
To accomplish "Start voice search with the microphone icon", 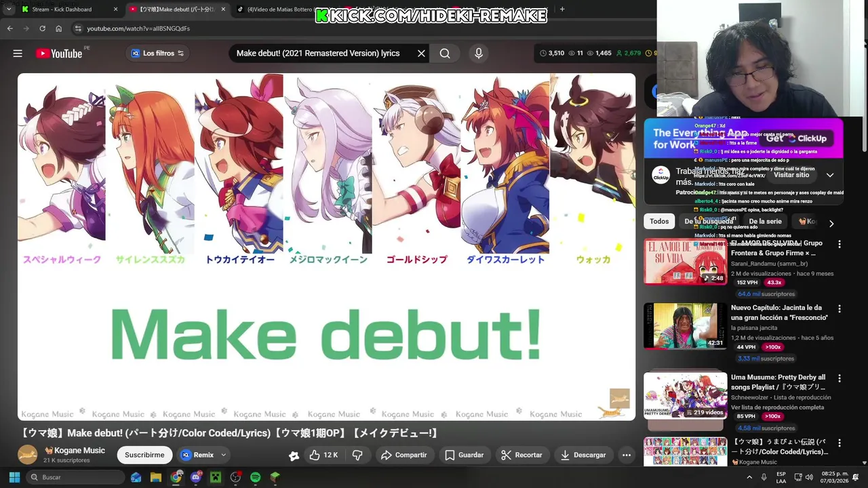I will click(479, 54).
